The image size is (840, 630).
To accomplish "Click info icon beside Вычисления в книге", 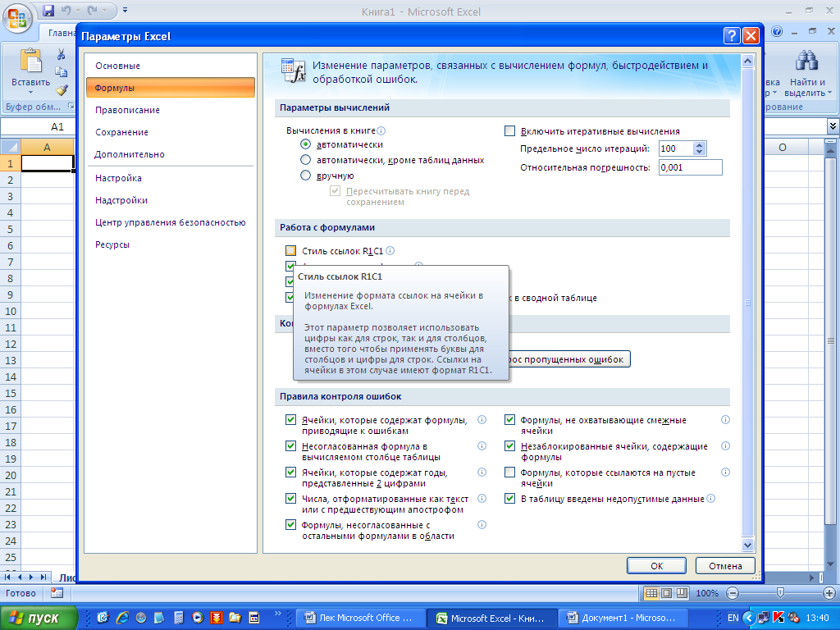I will [381, 130].
